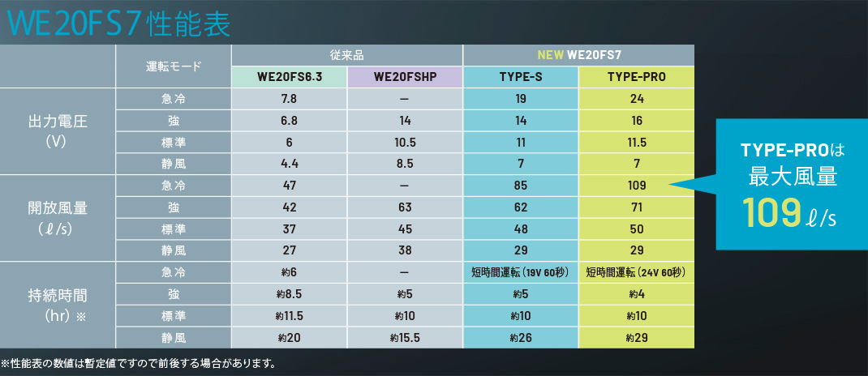Viewport: 868px width, 376px height.
Task: Click the 出力電圧 (V) row label
Action: (58, 131)
